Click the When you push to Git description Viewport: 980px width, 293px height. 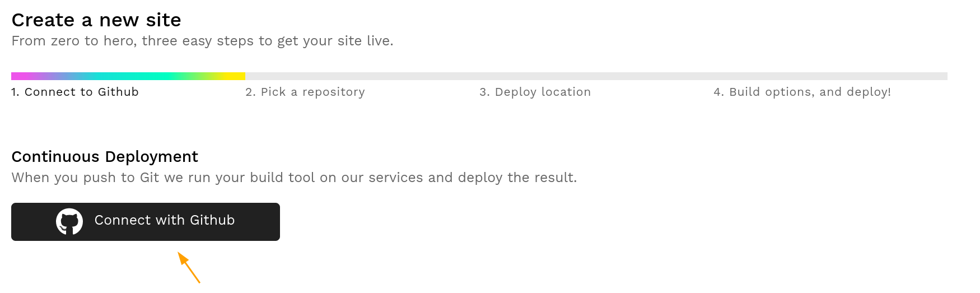pos(294,178)
